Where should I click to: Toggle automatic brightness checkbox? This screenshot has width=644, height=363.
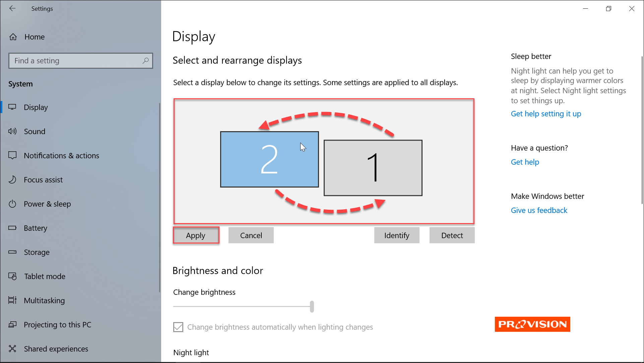pos(178,327)
